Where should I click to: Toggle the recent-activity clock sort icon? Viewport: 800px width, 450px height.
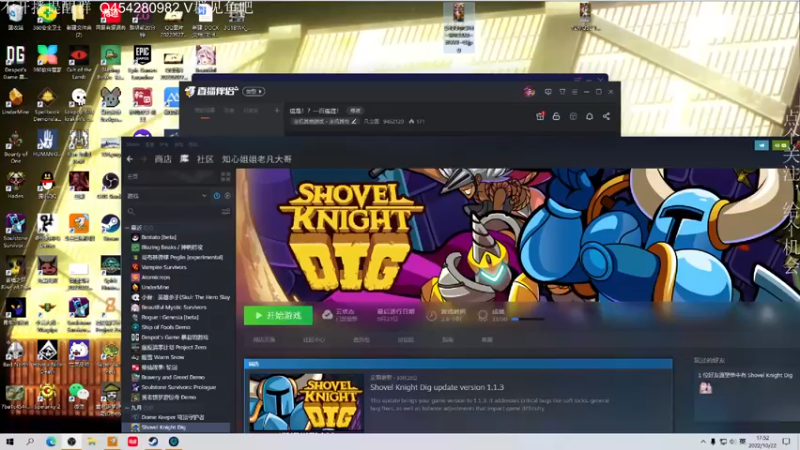217,196
